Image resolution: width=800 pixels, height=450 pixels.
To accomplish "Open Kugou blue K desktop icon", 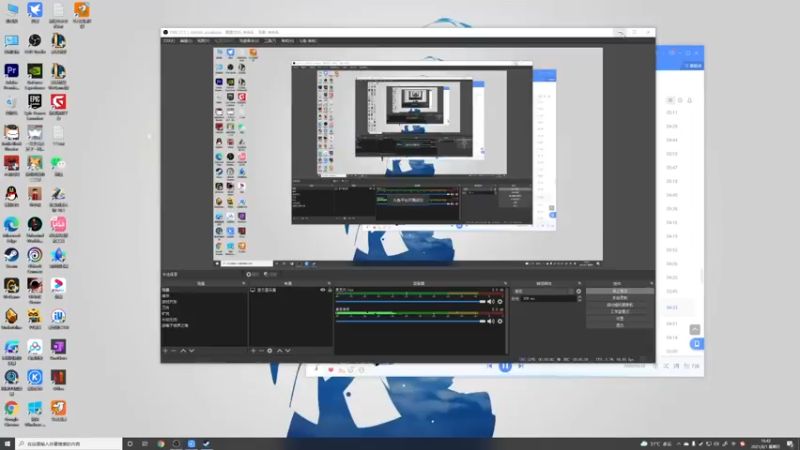I will (x=35, y=380).
